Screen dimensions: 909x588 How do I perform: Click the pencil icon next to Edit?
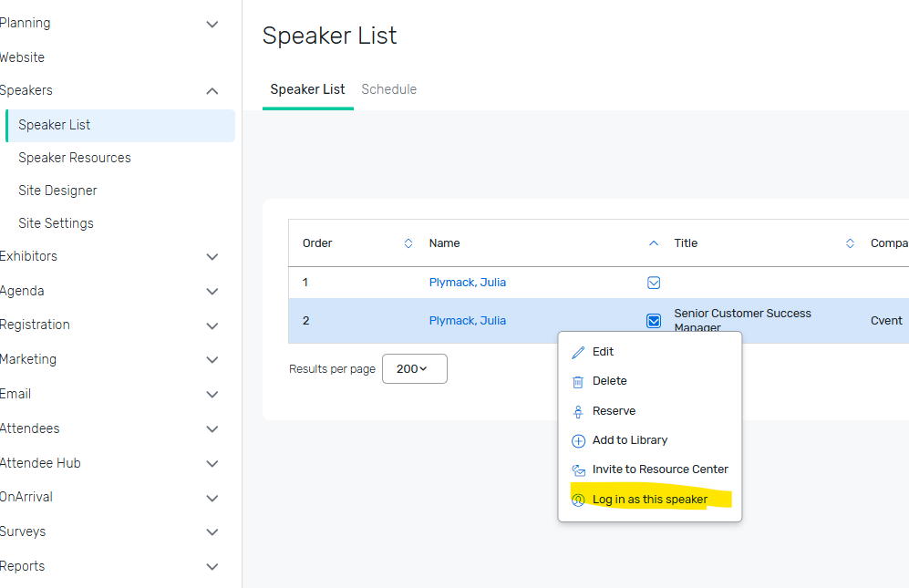tap(578, 352)
